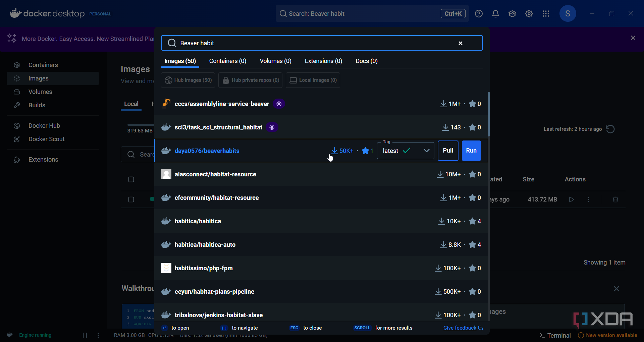This screenshot has width=644, height=342.
Task: Sort images by Size column
Action: point(528,179)
